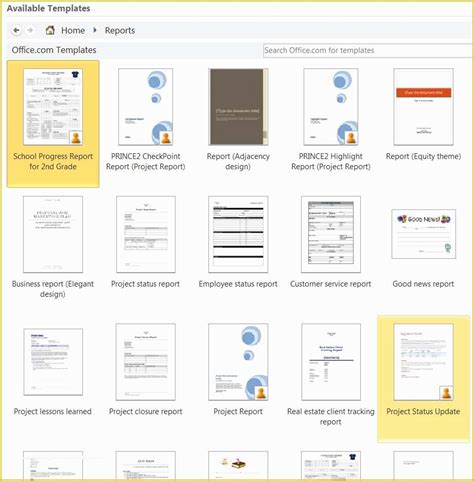This screenshot has height=481, width=474.
Task: Select Good news report thumbnail
Action: coord(423,234)
